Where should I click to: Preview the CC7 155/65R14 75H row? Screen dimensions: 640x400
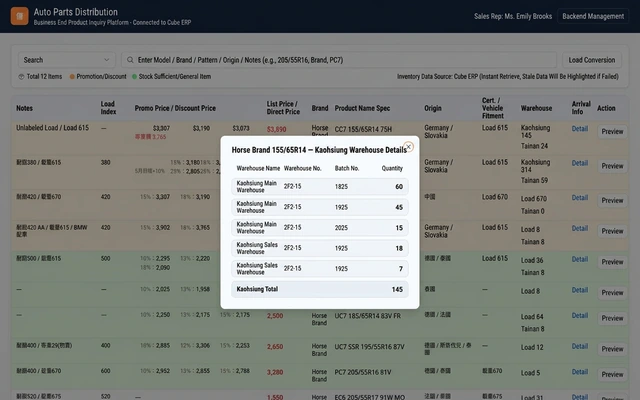click(x=612, y=131)
